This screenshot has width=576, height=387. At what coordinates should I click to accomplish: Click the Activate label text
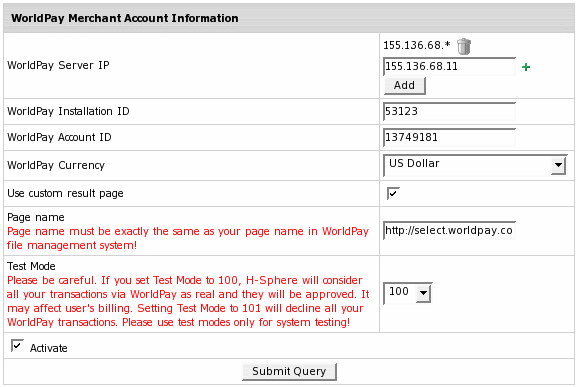click(x=48, y=348)
